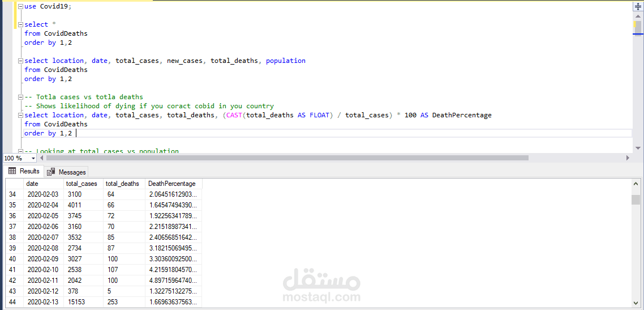Click the Messages tab icon
The width and height of the screenshot is (644, 310).
tap(51, 172)
